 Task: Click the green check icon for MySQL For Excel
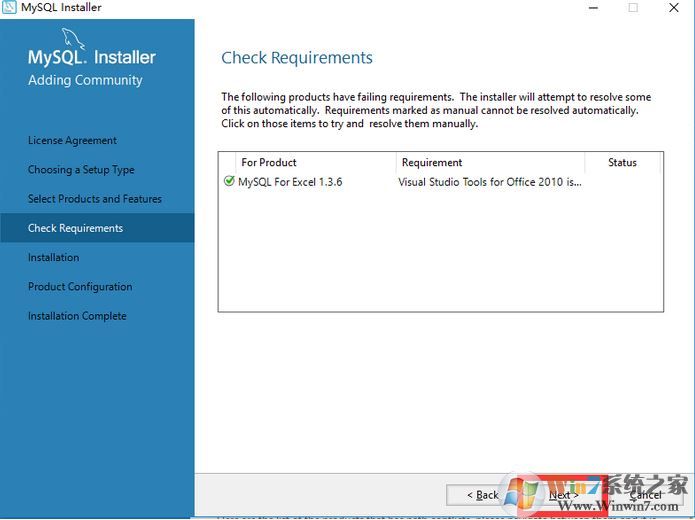tap(229, 181)
